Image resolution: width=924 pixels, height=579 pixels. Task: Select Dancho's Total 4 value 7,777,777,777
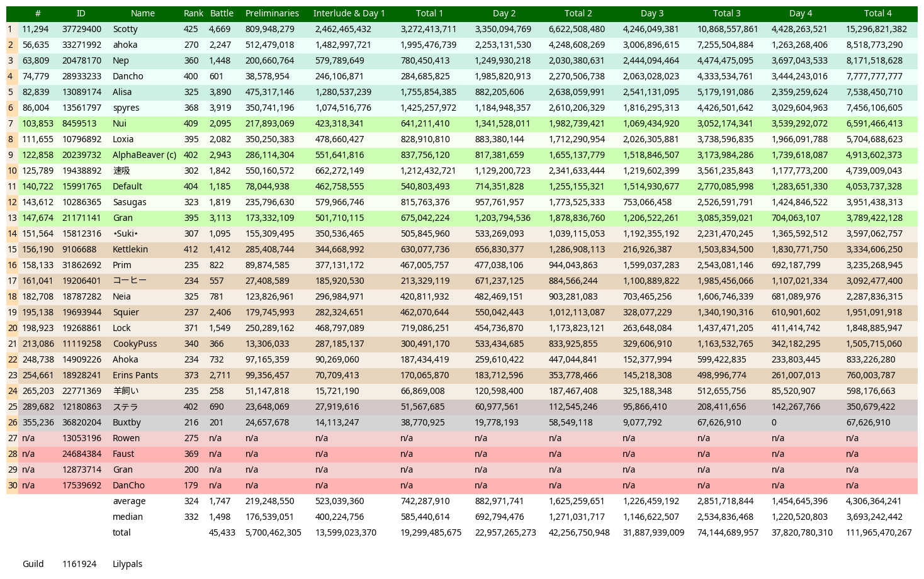[874, 76]
